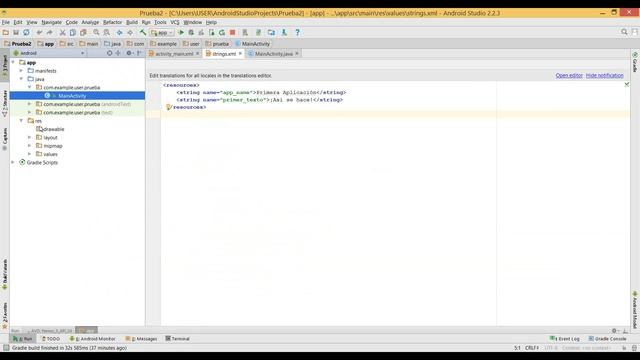640x360 pixels.
Task: Open the Messages tool window
Action: (141, 339)
